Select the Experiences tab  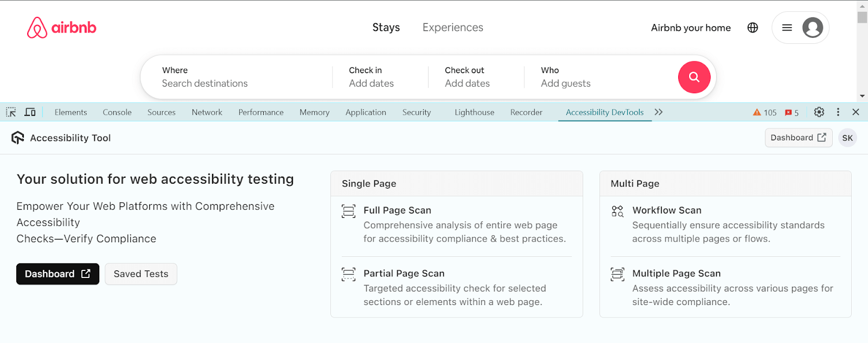point(453,28)
